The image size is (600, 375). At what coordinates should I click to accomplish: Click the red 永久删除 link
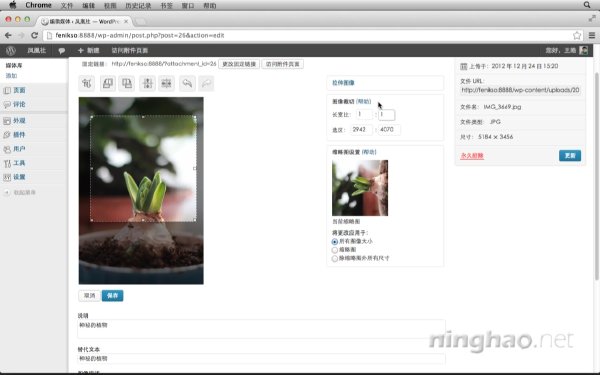(472, 155)
